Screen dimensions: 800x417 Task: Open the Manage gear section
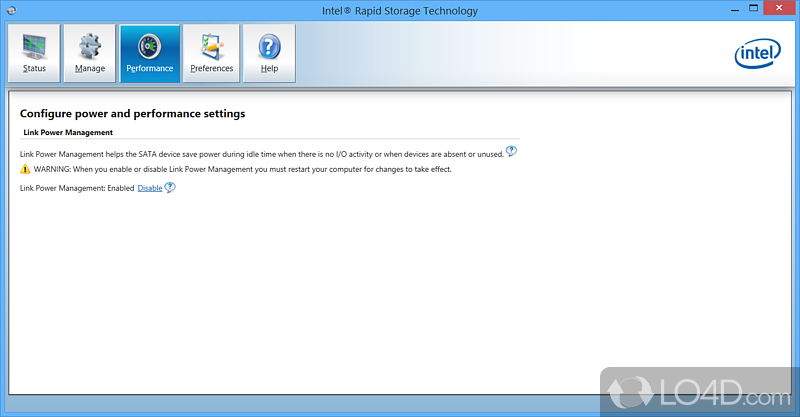click(90, 54)
